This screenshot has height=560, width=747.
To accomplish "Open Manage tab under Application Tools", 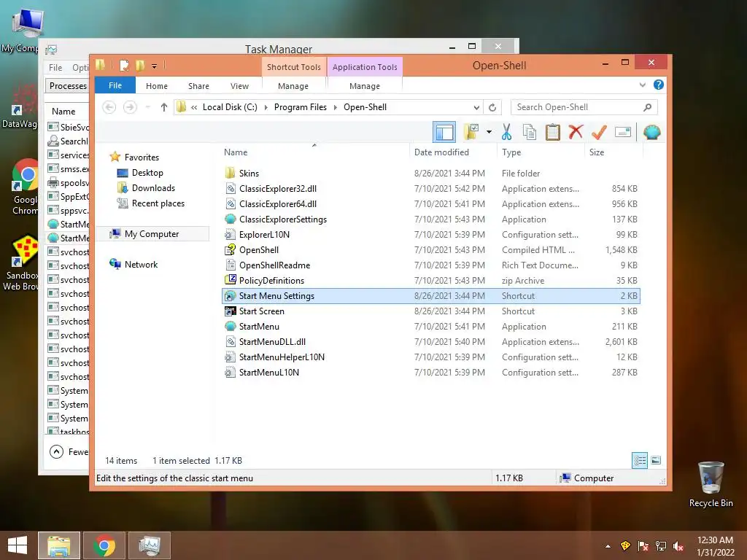I will pyautogui.click(x=365, y=86).
